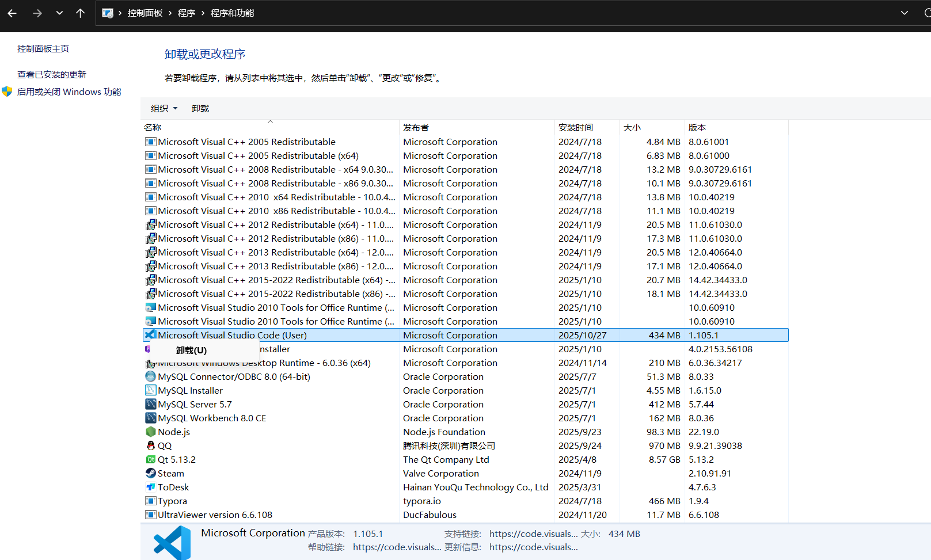The width and height of the screenshot is (931, 560).
Task: Click the Typora program icon
Action: click(x=150, y=501)
